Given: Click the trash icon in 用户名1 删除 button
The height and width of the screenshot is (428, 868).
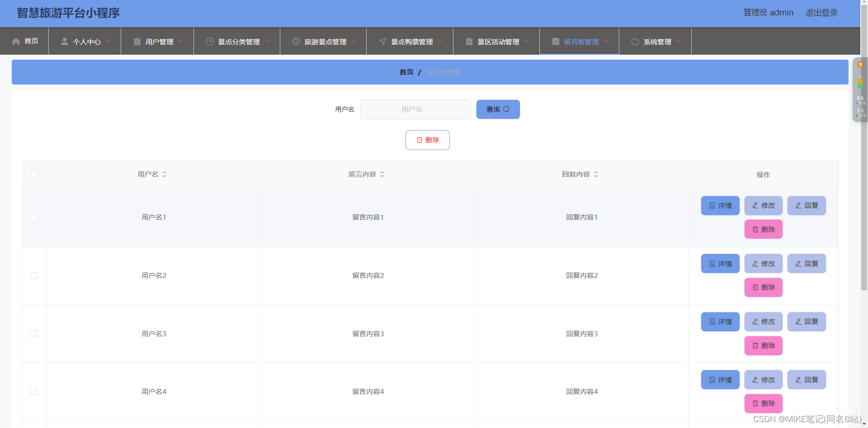Looking at the screenshot, I should tap(755, 230).
